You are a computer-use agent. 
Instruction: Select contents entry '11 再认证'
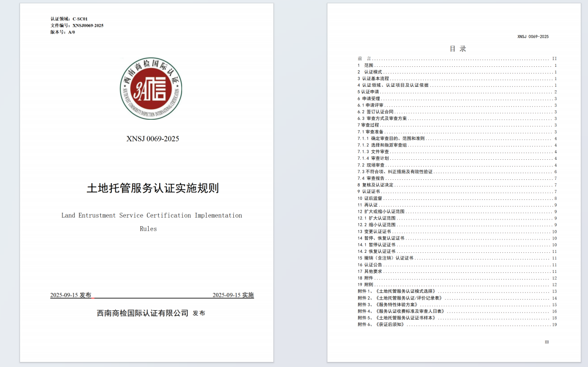click(457, 205)
